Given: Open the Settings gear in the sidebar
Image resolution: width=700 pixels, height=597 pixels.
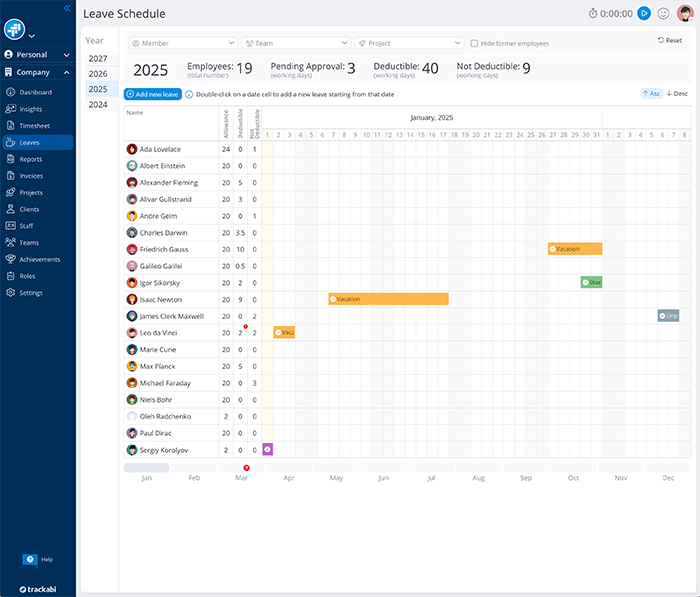Looking at the screenshot, I should coord(11,293).
